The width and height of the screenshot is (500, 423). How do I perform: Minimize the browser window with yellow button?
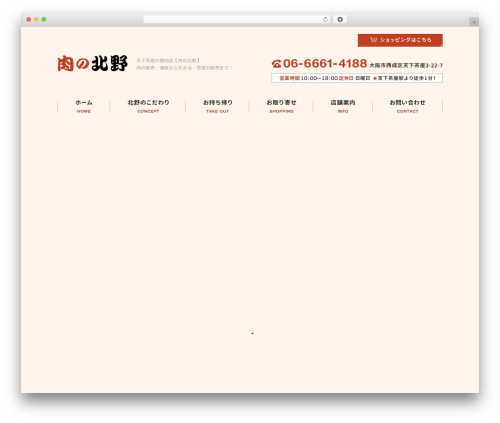pos(36,20)
